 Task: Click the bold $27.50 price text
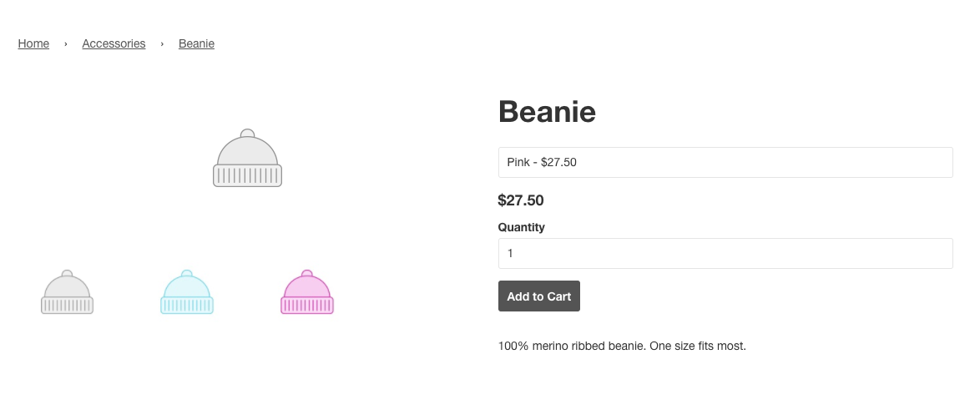[521, 200]
